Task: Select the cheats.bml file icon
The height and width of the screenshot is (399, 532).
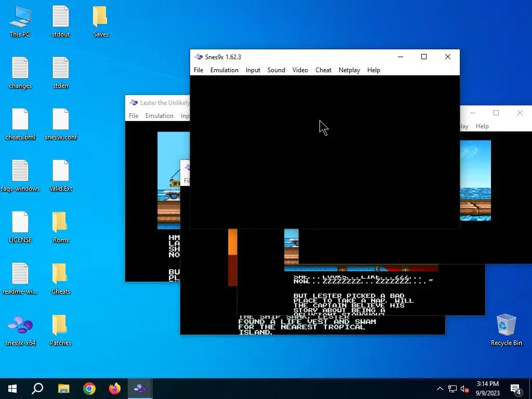Action: 20,125
